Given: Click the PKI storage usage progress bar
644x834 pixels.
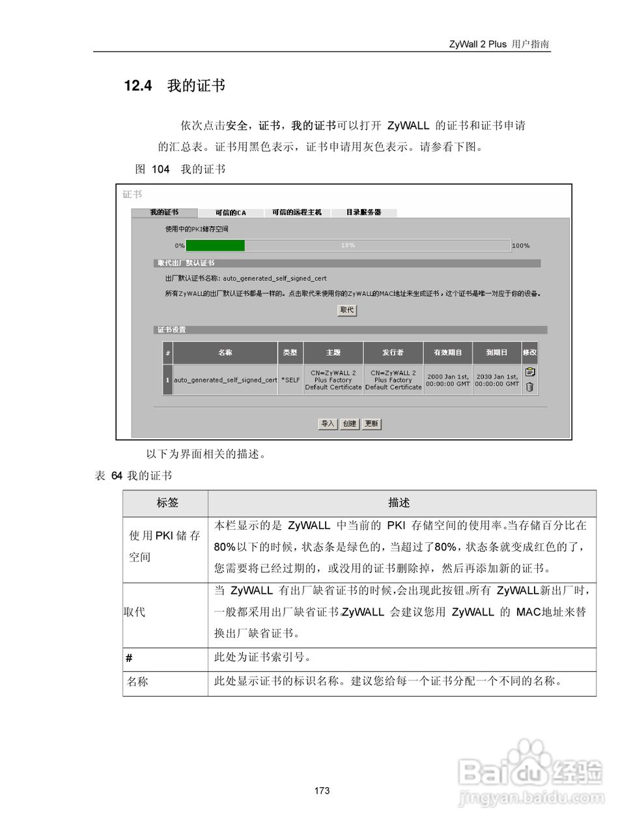Looking at the screenshot, I should pyautogui.click(x=348, y=246).
